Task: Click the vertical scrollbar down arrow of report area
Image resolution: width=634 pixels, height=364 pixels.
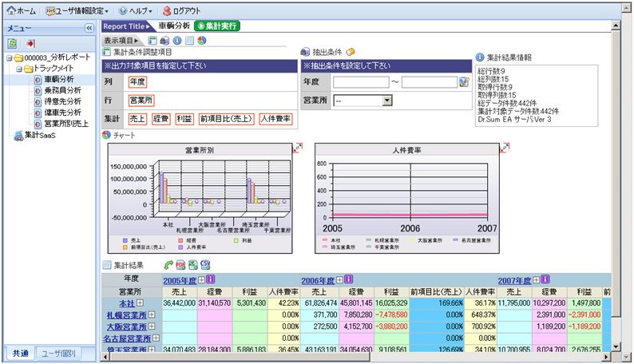Action: [616, 346]
